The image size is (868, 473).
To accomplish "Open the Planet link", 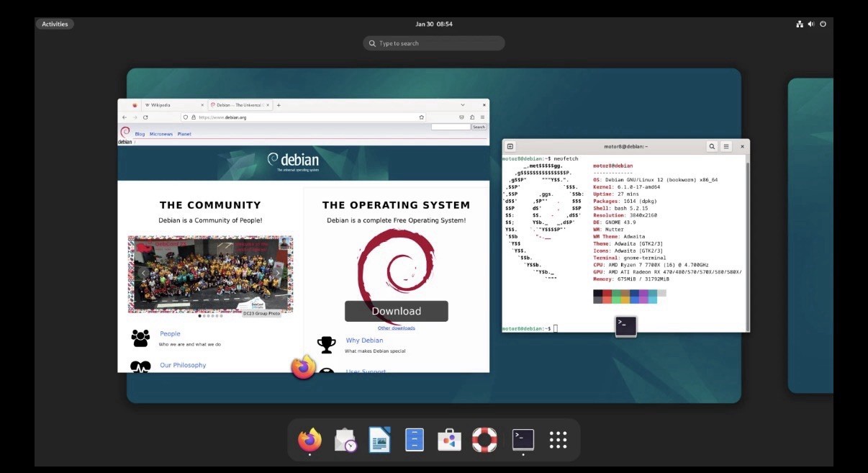I will click(184, 134).
